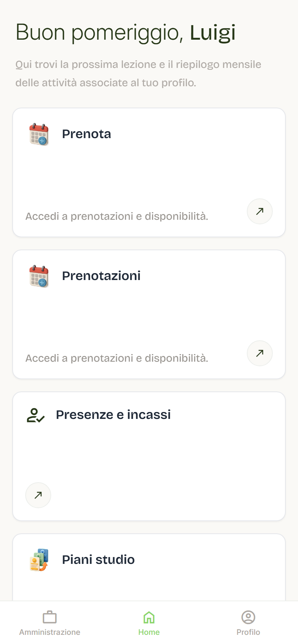Open the arrow button on Prenotazioni card
This screenshot has height=644, width=298.
260,353
